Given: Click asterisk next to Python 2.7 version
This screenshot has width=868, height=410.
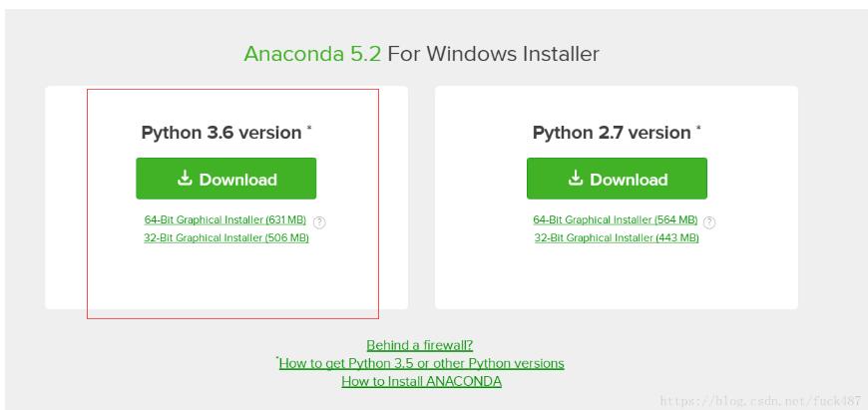Looking at the screenshot, I should (698, 129).
